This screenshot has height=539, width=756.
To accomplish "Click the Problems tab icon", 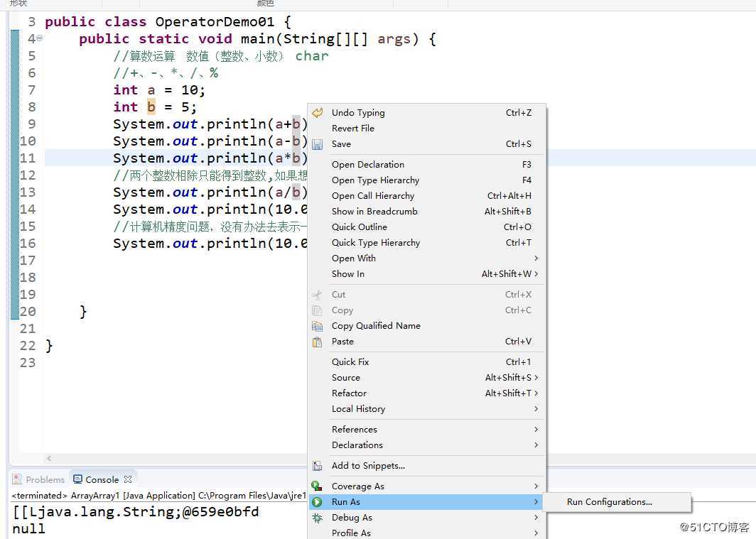I will [17, 479].
